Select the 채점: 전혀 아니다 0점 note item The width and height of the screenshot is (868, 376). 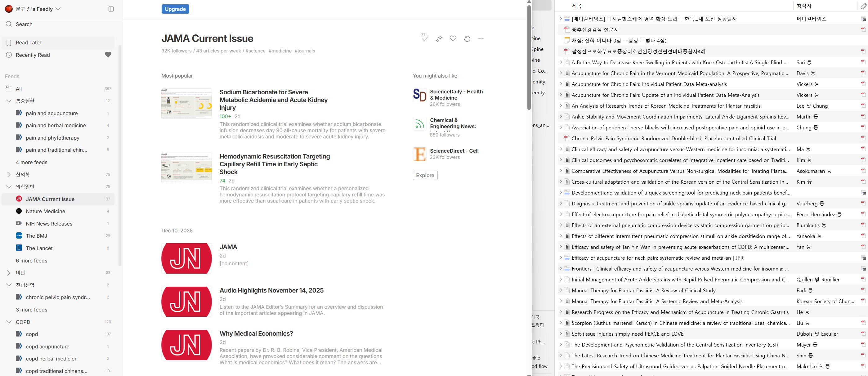[x=619, y=40]
